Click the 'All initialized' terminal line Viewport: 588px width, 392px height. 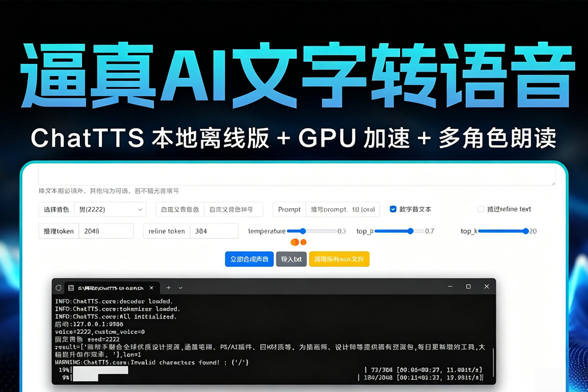pyautogui.click(x=115, y=317)
